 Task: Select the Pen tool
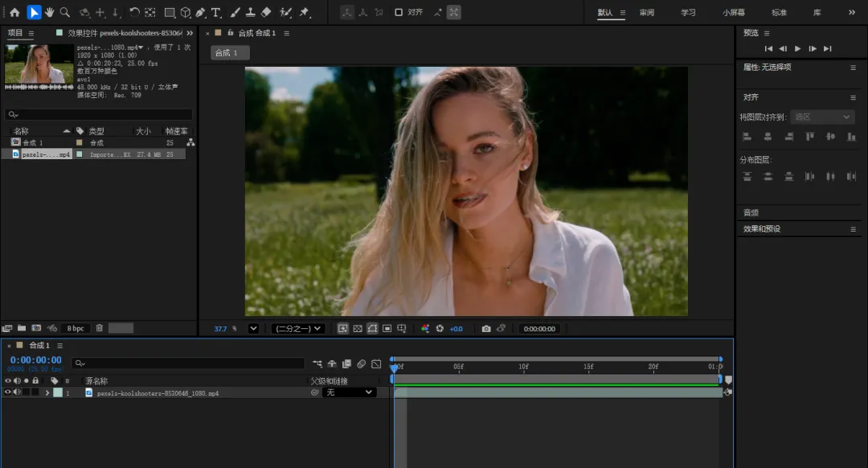200,12
